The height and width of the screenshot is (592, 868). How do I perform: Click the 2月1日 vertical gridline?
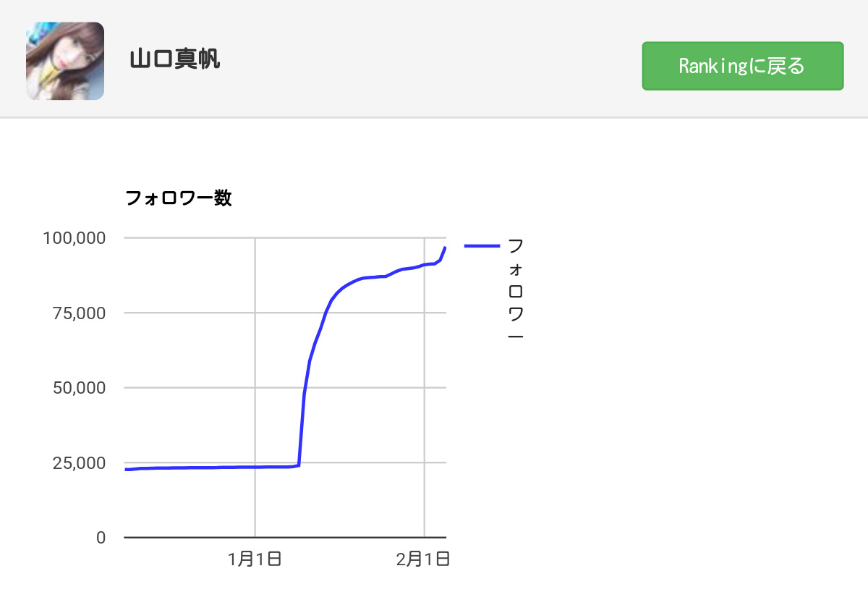pos(425,387)
